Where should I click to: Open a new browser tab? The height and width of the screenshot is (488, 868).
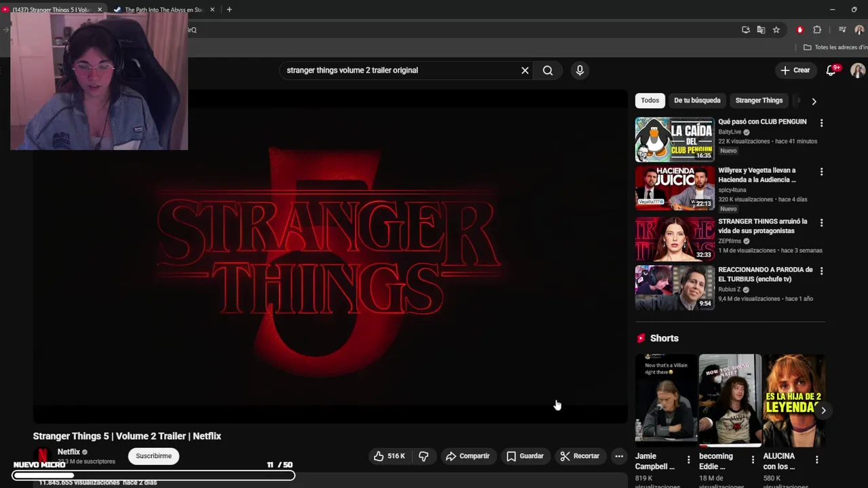pyautogui.click(x=229, y=9)
